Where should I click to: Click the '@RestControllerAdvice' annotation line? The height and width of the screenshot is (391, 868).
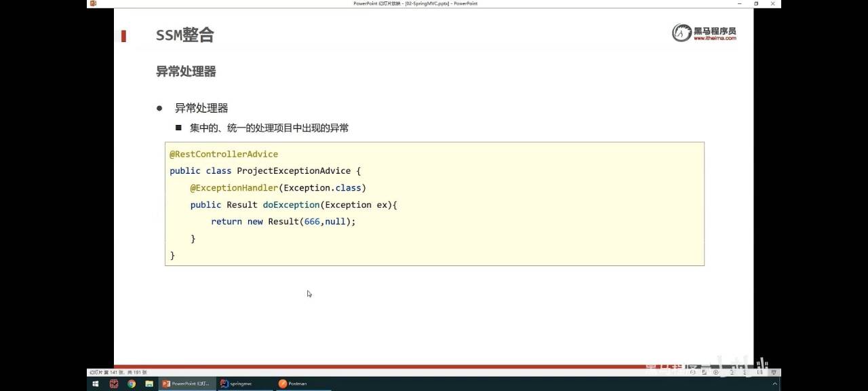224,154
